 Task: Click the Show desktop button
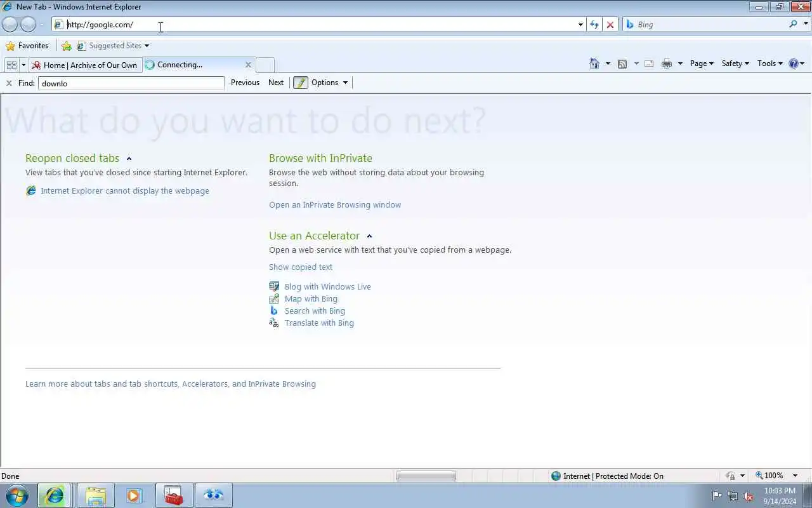pyautogui.click(x=807, y=496)
